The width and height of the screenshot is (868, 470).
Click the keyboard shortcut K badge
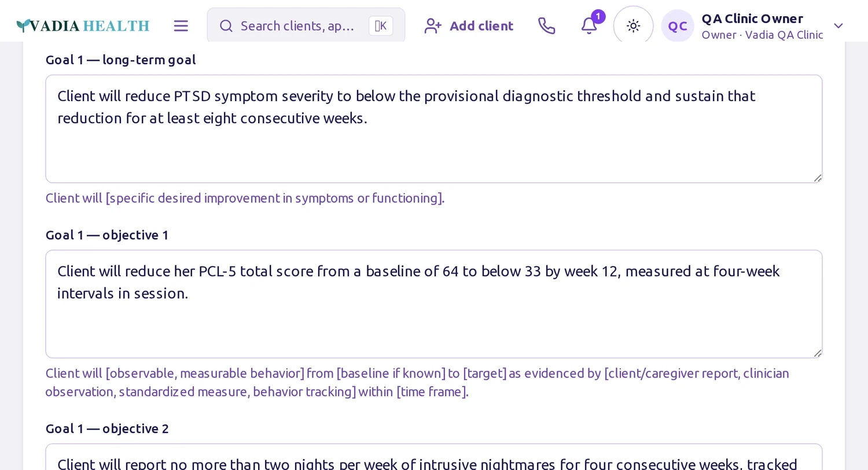(x=381, y=26)
